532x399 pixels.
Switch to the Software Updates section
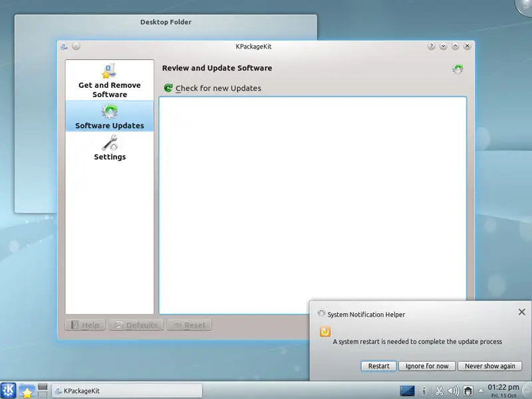tap(110, 116)
